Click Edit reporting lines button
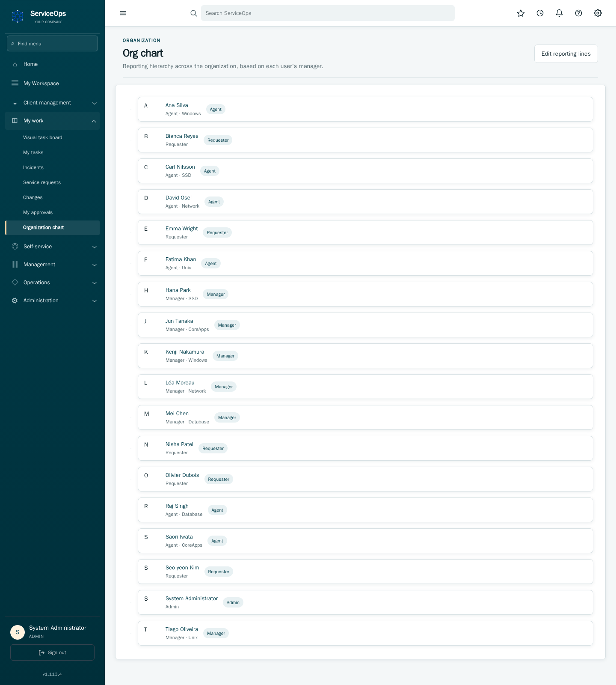 coord(566,54)
